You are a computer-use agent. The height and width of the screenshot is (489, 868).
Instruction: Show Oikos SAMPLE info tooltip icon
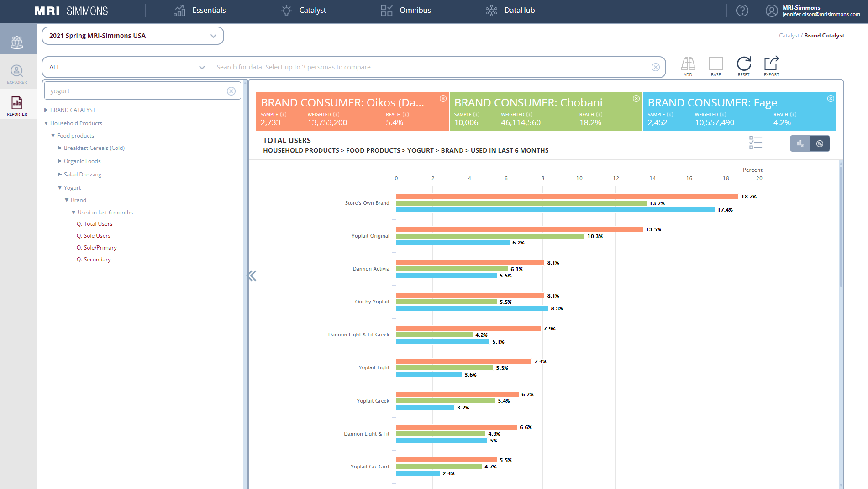click(x=283, y=115)
